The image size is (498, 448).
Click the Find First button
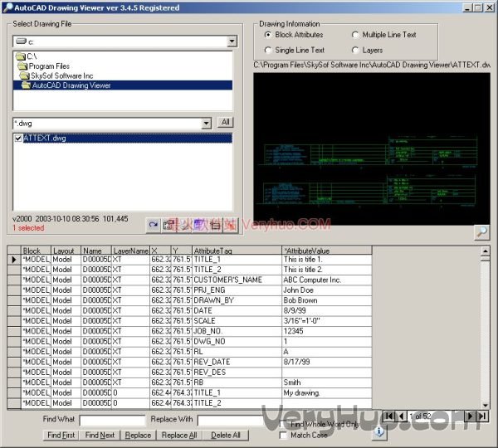pos(61,435)
